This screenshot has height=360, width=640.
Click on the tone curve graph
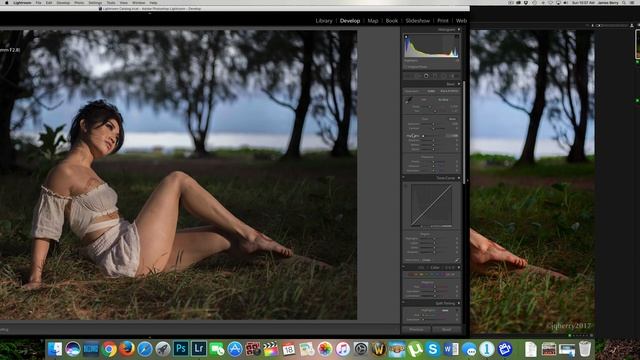(431, 204)
